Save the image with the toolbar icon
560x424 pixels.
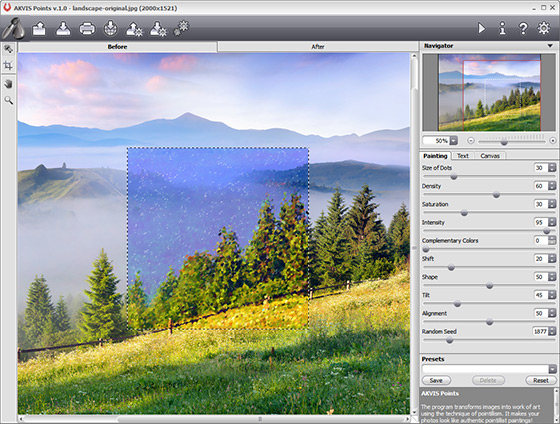[x=63, y=28]
